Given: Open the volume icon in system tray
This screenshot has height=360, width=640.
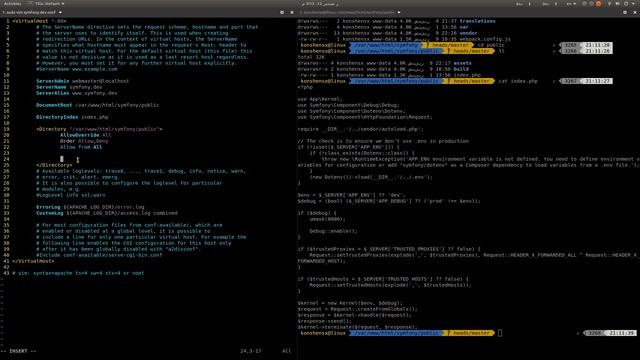Looking at the screenshot, I should coord(618,4).
